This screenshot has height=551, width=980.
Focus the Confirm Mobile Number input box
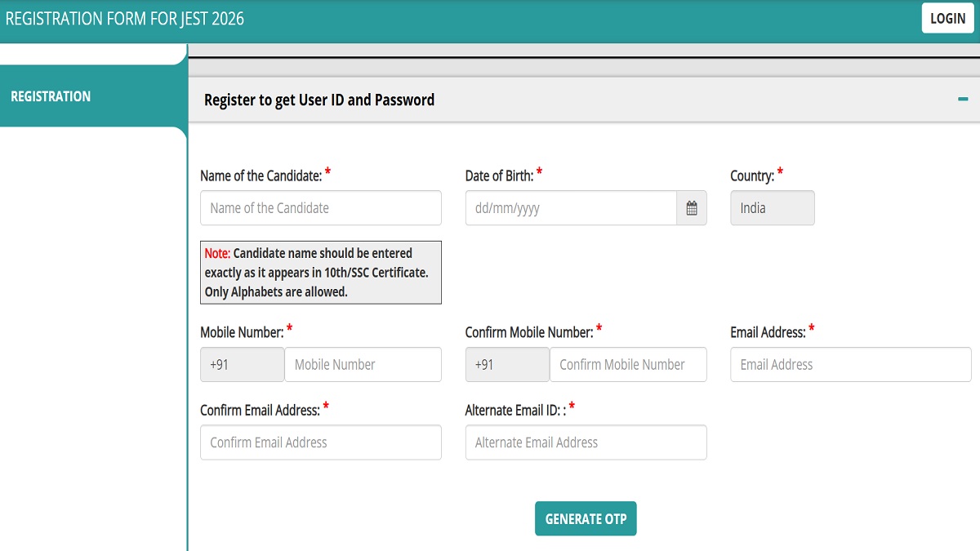[627, 365]
